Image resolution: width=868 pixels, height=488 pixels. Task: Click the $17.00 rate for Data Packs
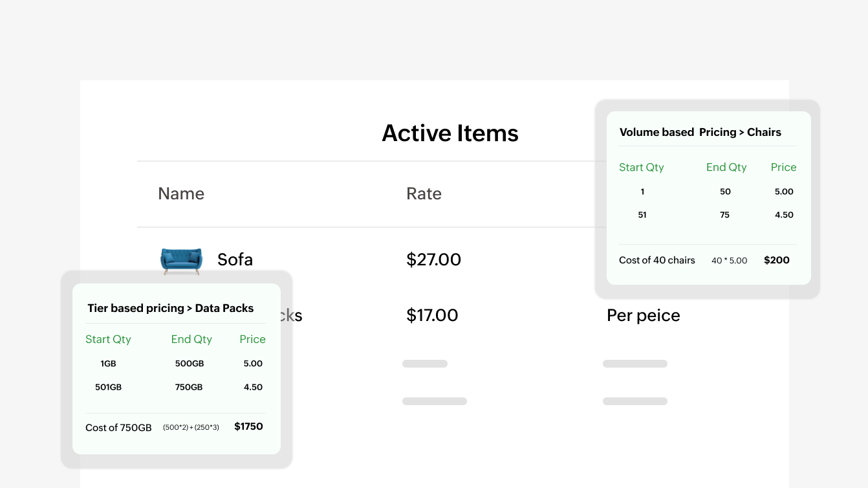click(432, 315)
